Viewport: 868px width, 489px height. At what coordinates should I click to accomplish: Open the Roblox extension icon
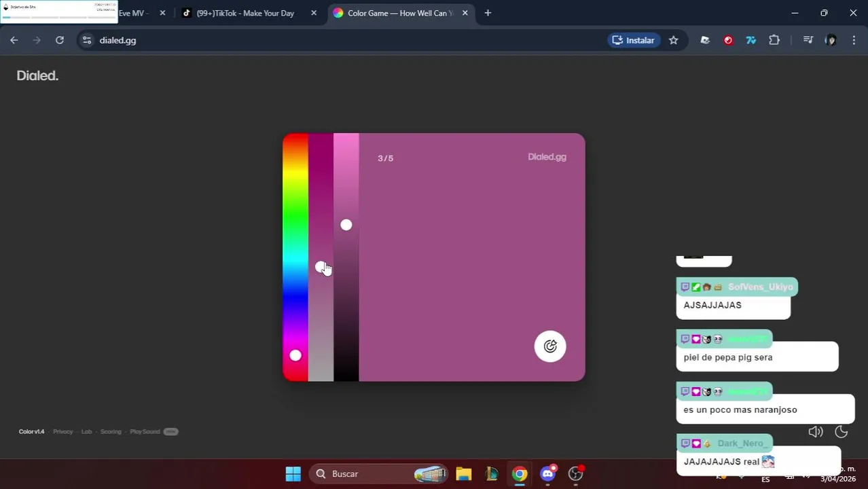point(705,40)
